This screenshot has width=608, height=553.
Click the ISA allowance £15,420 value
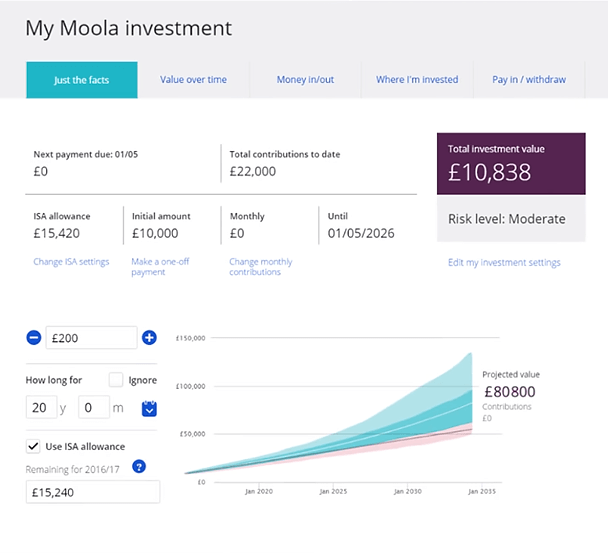(57, 233)
